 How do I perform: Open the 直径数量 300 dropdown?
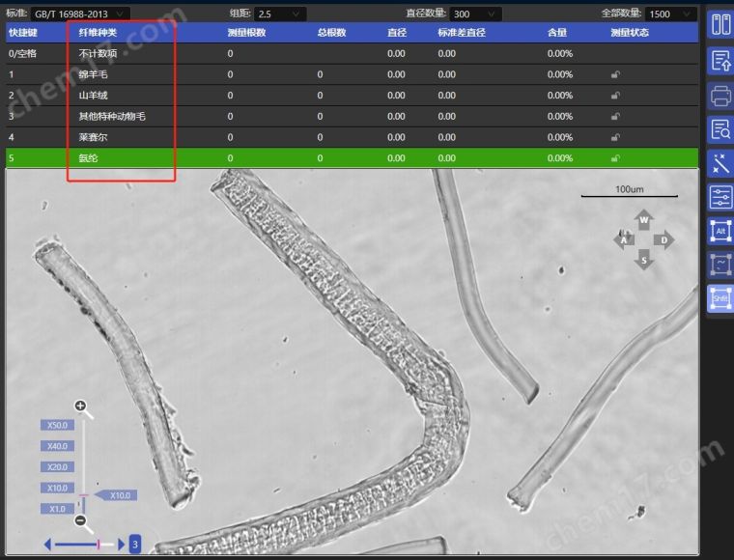tap(475, 14)
